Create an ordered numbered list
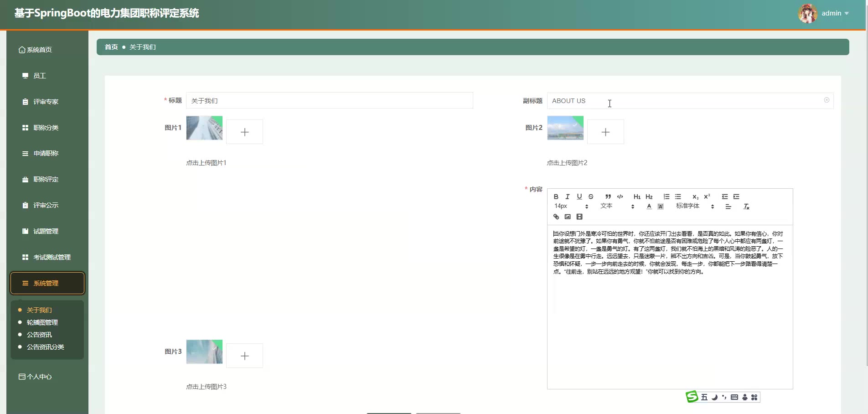 [666, 197]
